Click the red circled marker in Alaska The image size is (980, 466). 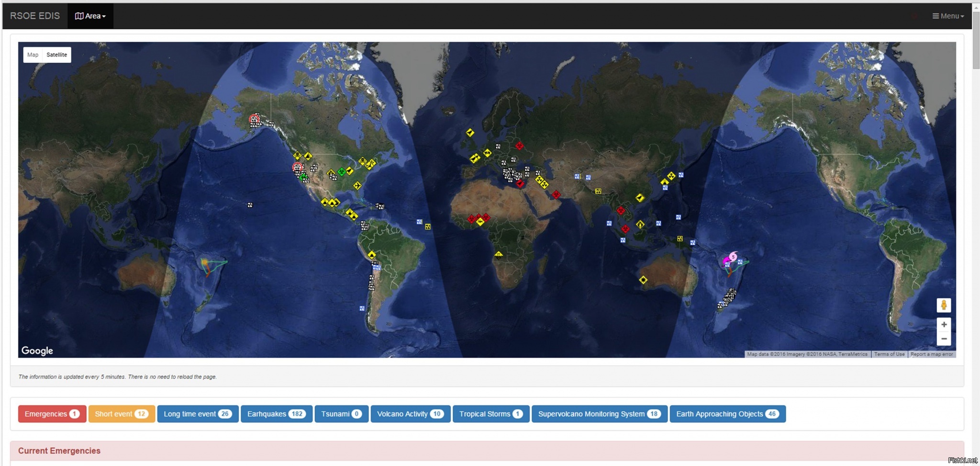tap(254, 119)
